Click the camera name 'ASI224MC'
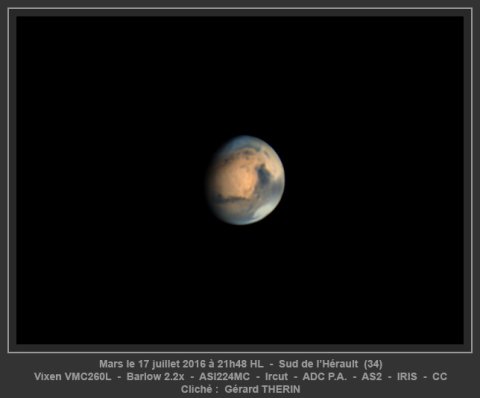 pyautogui.click(x=224, y=376)
